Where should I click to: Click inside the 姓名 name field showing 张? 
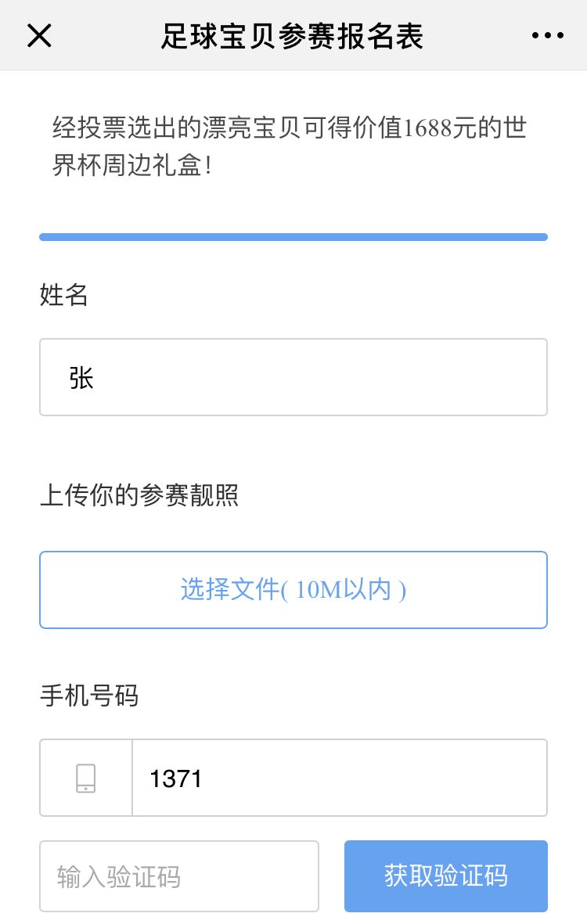[293, 376]
